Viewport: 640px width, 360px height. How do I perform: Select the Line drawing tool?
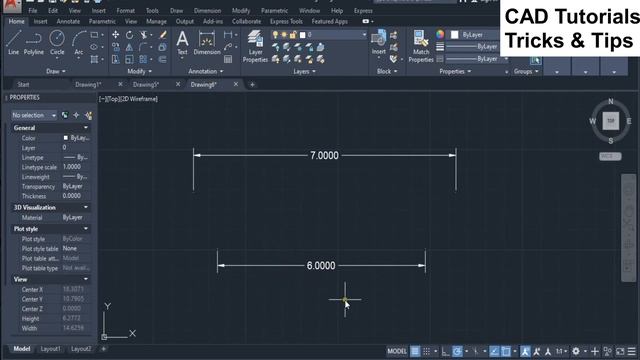13,42
